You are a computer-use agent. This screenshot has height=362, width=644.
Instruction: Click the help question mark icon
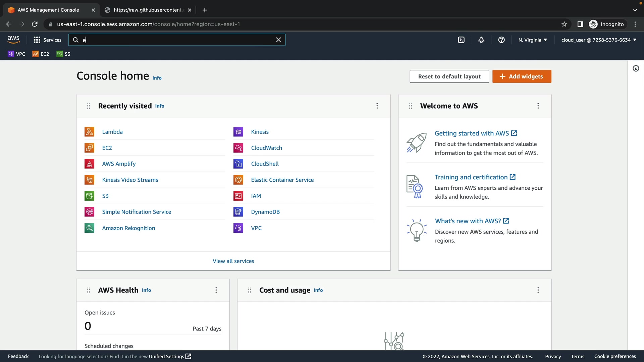click(x=501, y=40)
